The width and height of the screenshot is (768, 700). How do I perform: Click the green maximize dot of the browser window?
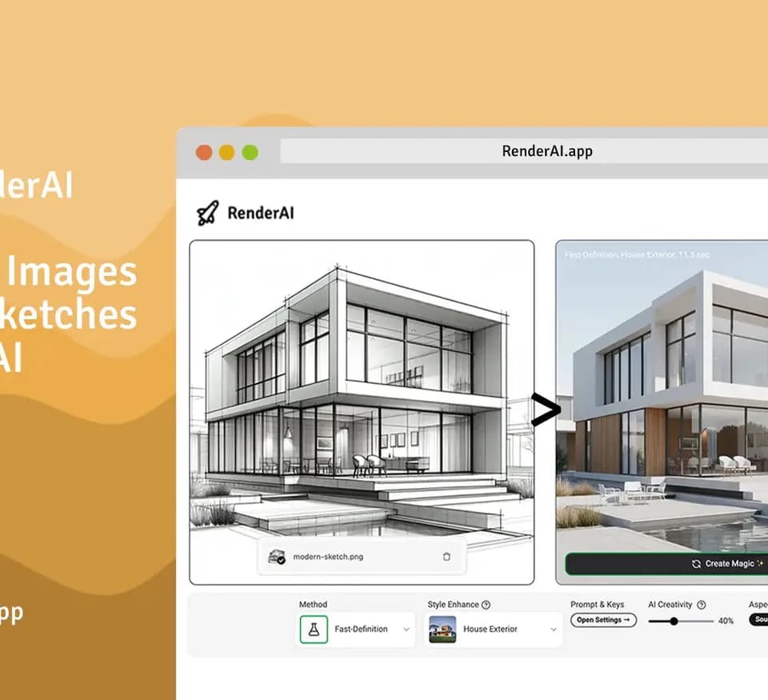[250, 152]
